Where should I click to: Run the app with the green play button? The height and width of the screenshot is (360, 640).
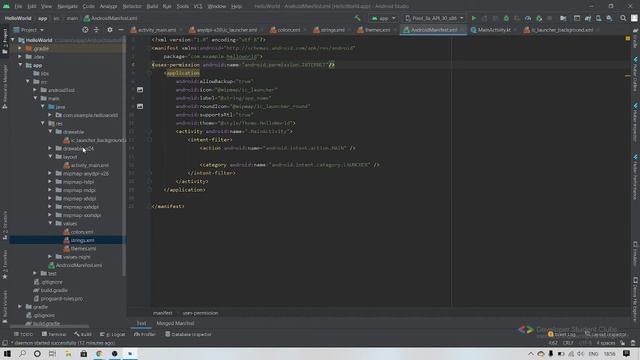click(x=473, y=18)
